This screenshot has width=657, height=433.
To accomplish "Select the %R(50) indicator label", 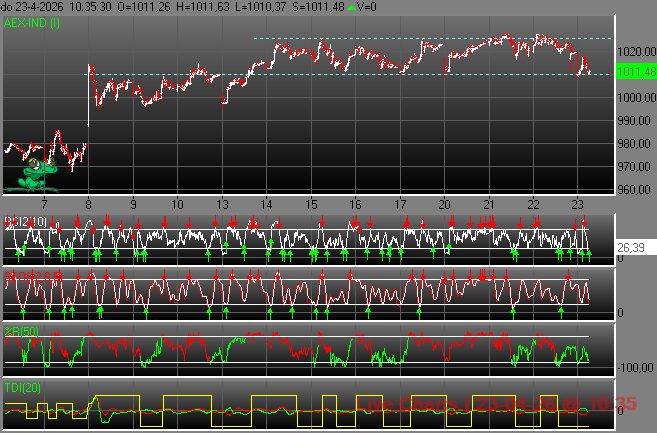I will coord(20,331).
